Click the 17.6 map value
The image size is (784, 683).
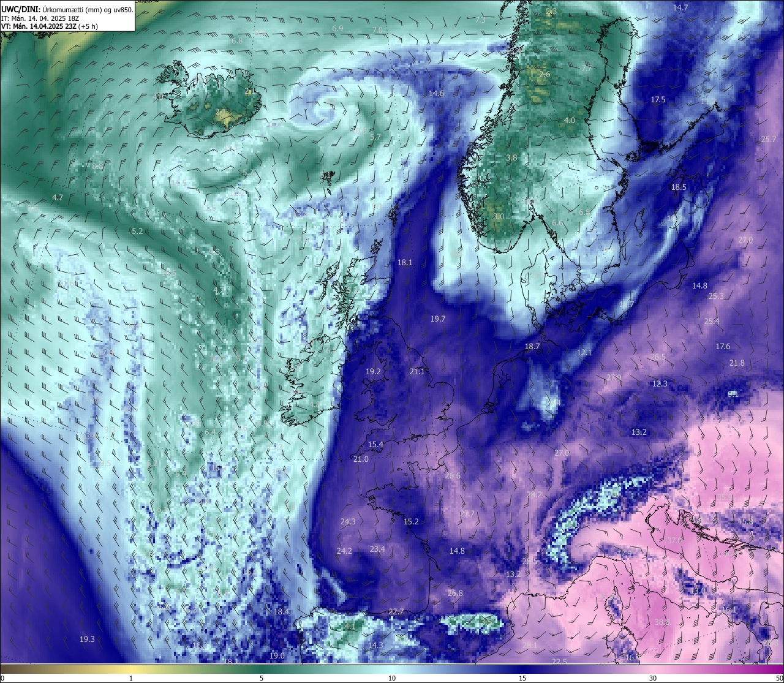(723, 347)
